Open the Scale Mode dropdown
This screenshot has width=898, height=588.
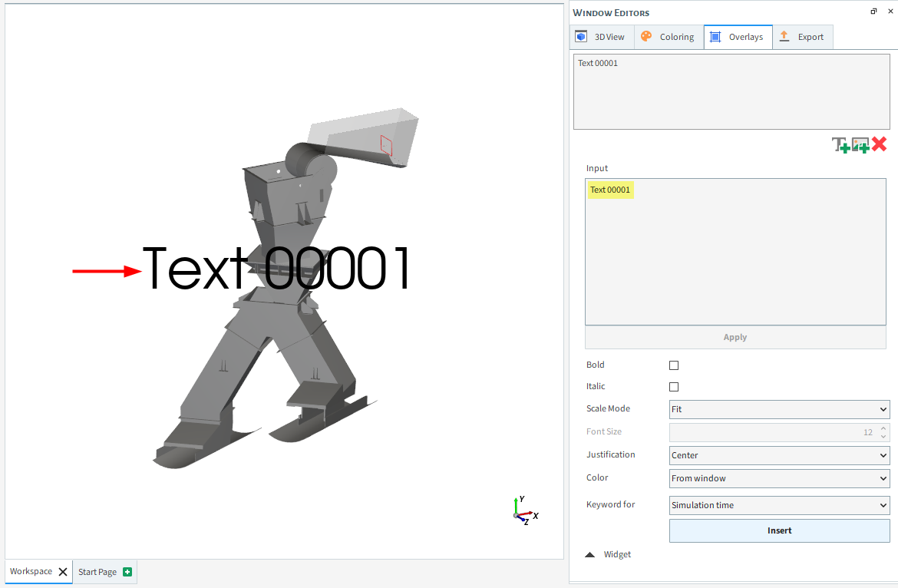click(x=779, y=409)
